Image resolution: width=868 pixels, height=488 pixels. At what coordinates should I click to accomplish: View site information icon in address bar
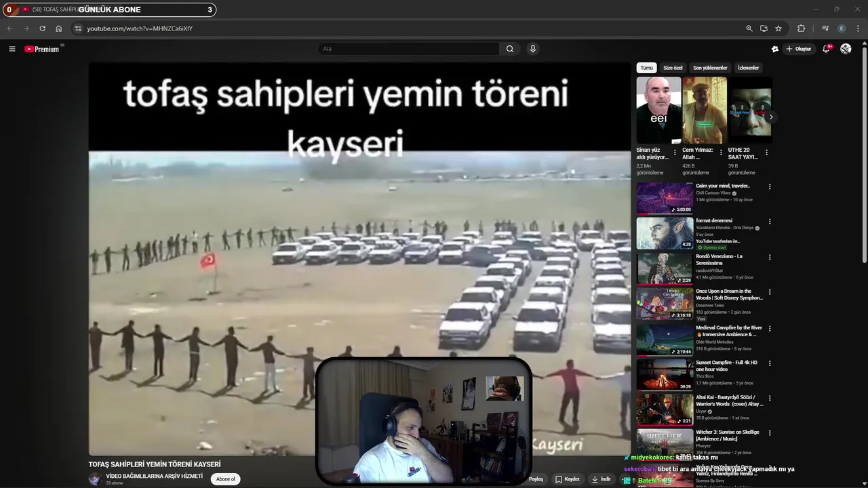coord(78,28)
